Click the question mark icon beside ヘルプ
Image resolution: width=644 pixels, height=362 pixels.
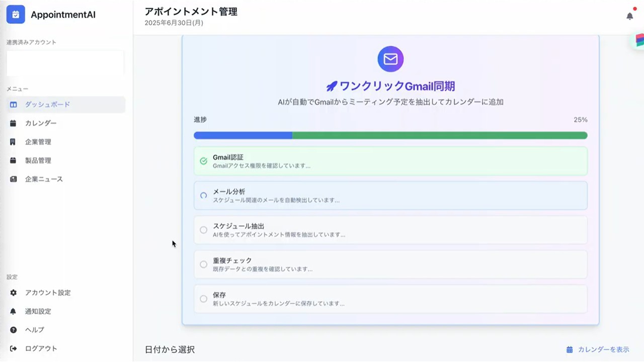coord(13,330)
